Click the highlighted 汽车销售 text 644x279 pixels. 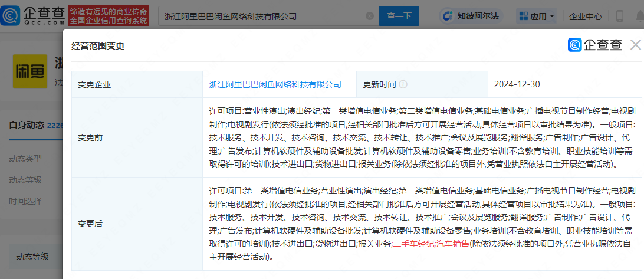pyautogui.click(x=452, y=243)
